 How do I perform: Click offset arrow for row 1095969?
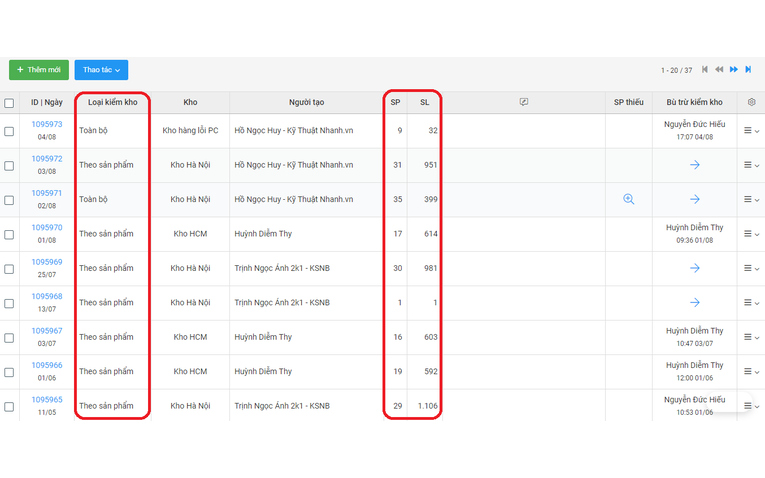point(695,268)
